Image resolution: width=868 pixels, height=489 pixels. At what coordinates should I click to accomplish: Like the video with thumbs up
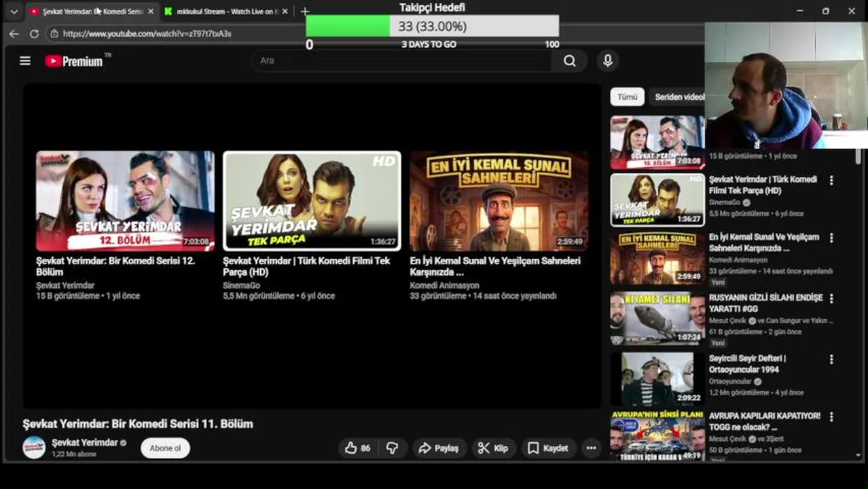pos(358,448)
